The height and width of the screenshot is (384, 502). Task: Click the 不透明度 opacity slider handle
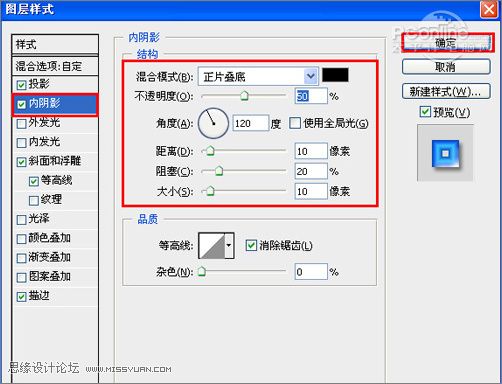pyautogui.click(x=244, y=96)
